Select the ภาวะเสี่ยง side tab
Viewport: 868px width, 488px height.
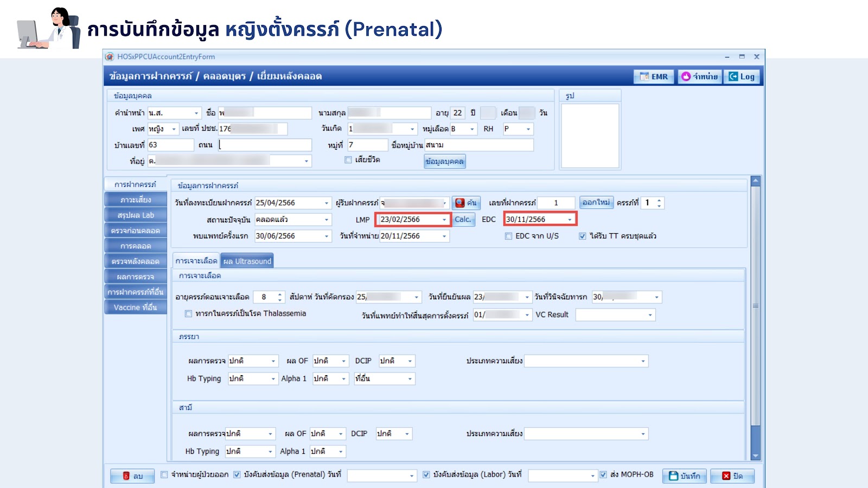click(136, 200)
